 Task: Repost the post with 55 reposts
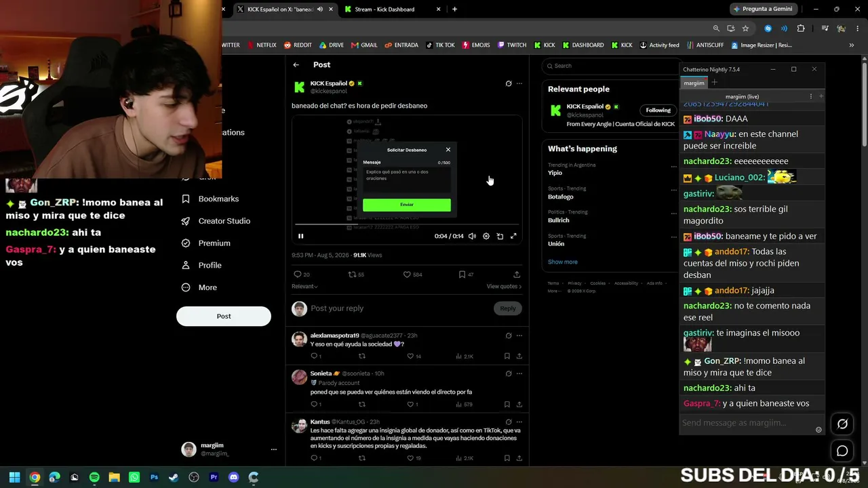point(352,274)
